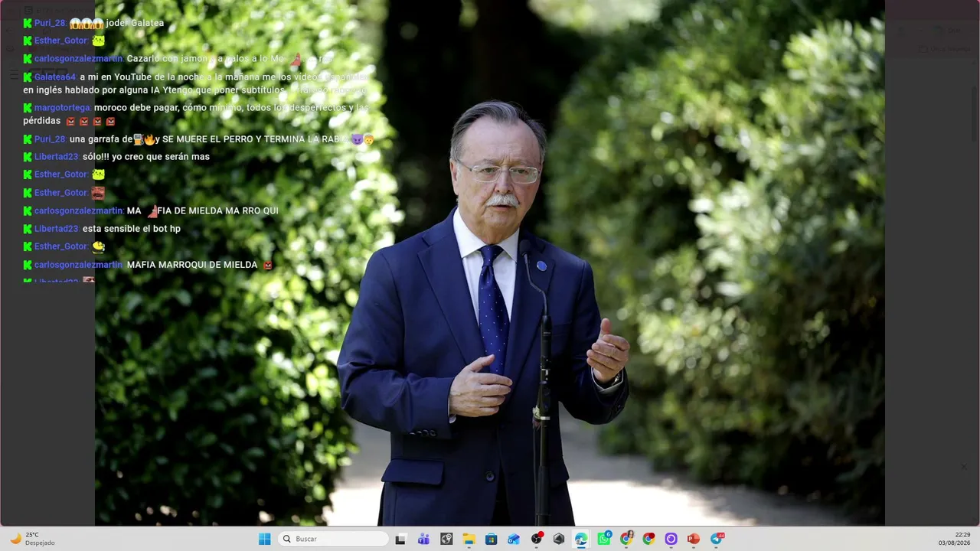980x551 pixels.
Task: Launch Microsoft Teams from the taskbar
Action: click(x=423, y=539)
